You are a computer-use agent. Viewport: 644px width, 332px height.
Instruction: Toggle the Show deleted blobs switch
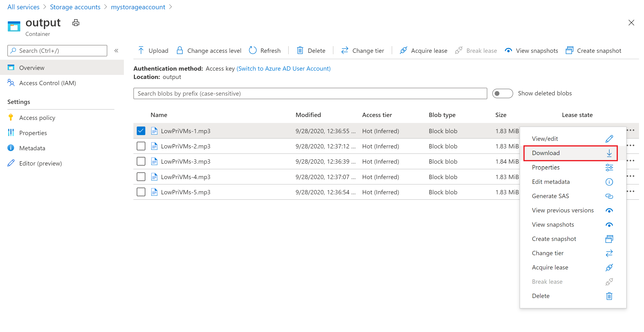501,93
